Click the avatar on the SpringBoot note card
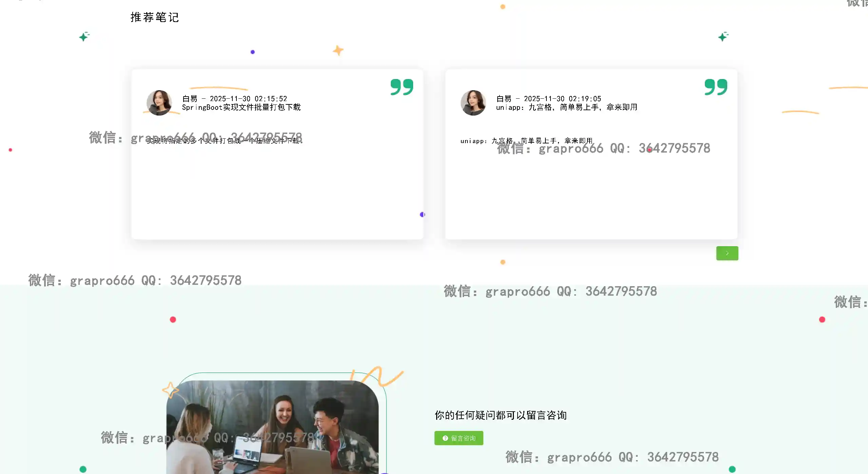Image resolution: width=868 pixels, height=474 pixels. point(159,102)
